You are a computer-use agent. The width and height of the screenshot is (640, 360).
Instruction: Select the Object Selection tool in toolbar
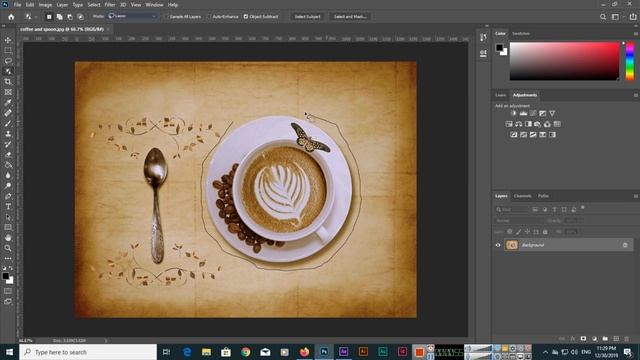[8, 71]
